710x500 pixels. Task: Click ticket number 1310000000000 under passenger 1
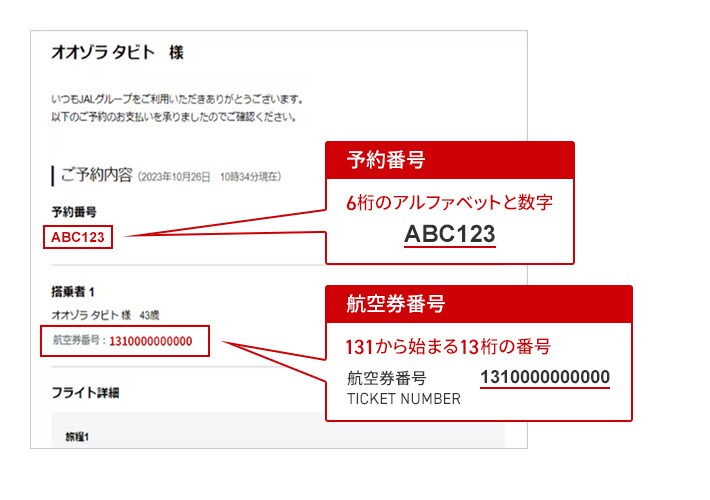point(150,341)
